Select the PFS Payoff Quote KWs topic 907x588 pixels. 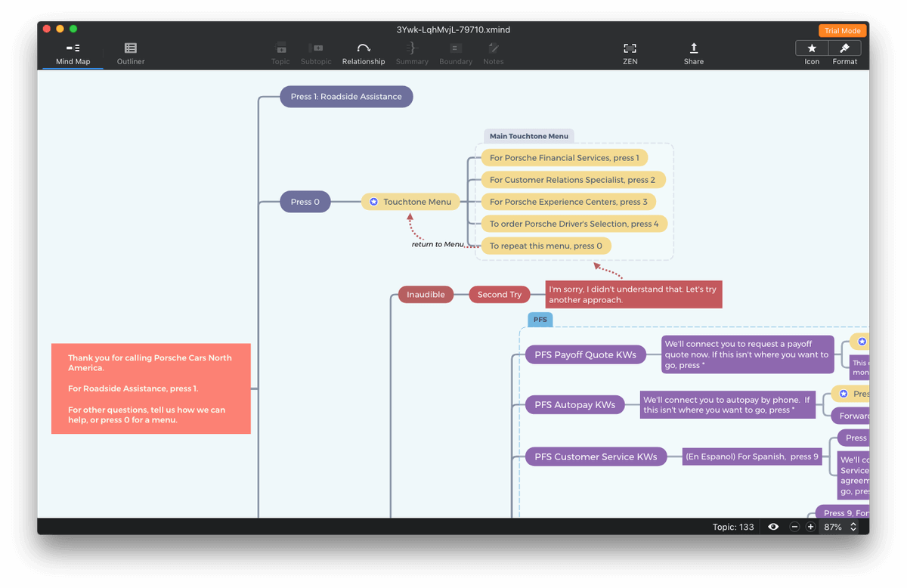(586, 354)
